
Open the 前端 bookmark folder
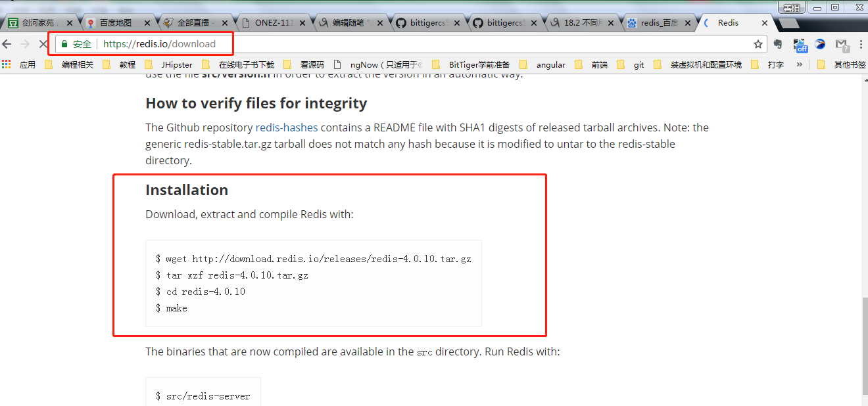[591, 64]
